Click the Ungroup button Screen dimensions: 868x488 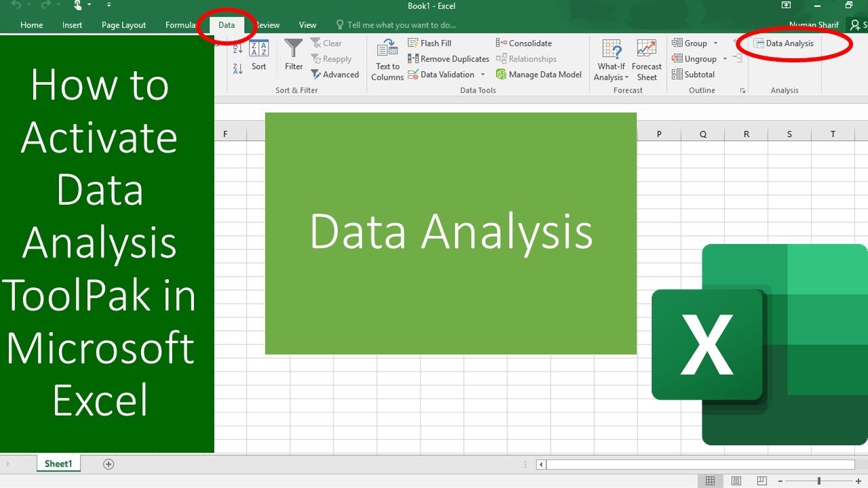coord(694,59)
